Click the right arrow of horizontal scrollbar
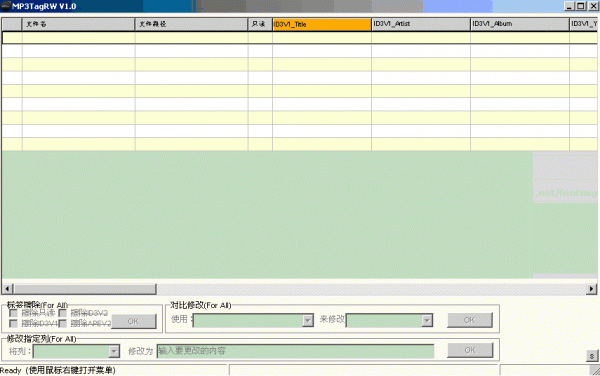The image size is (600, 376). coord(592,289)
